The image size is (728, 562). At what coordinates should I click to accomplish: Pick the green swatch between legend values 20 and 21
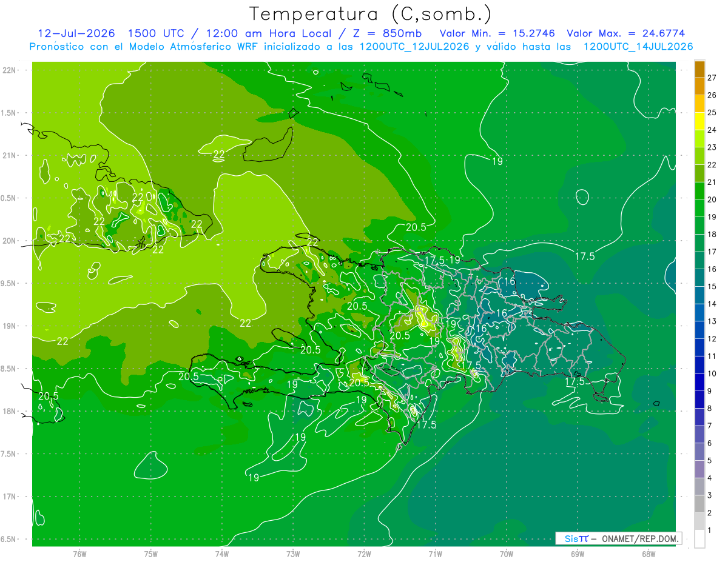699,191
